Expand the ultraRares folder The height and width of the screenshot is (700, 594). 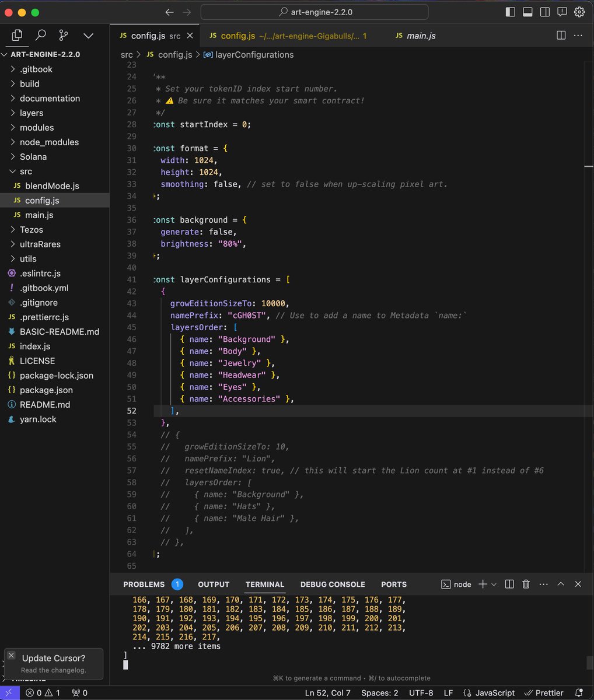click(x=55, y=244)
